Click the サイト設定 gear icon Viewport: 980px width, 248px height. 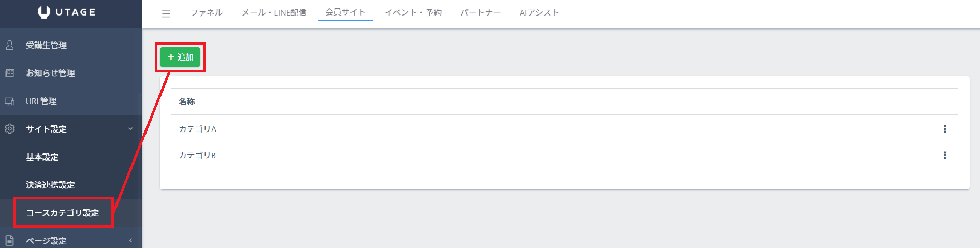(x=10, y=129)
